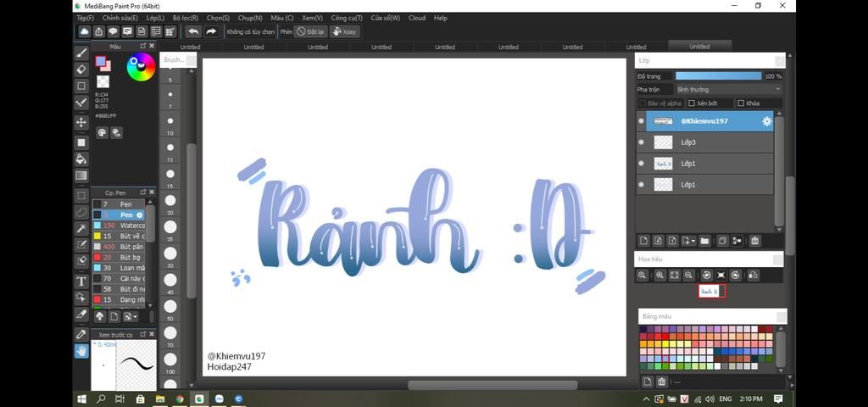
Task: Pick a hue on the color wheel
Action: click(x=141, y=68)
